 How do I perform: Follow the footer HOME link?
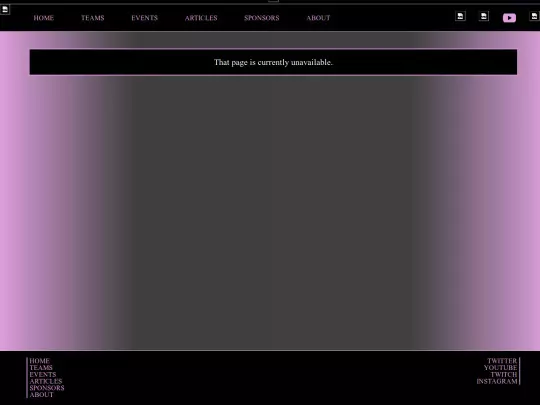tap(40, 361)
